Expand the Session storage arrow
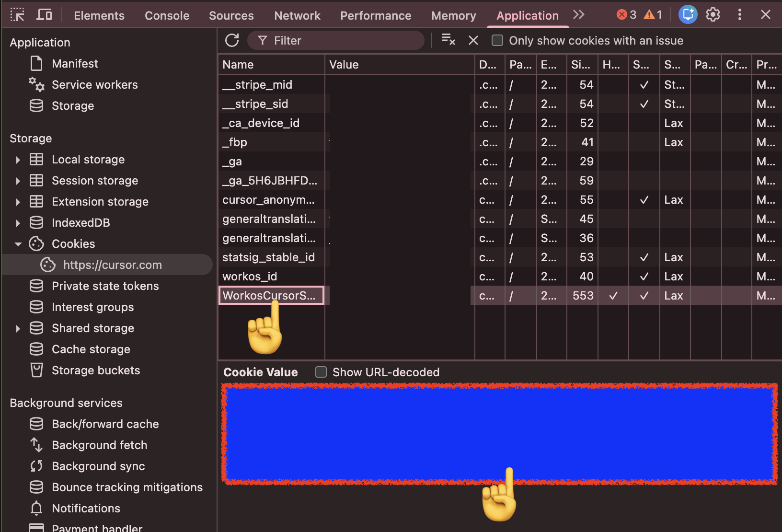This screenshot has width=782, height=532. pyautogui.click(x=18, y=181)
